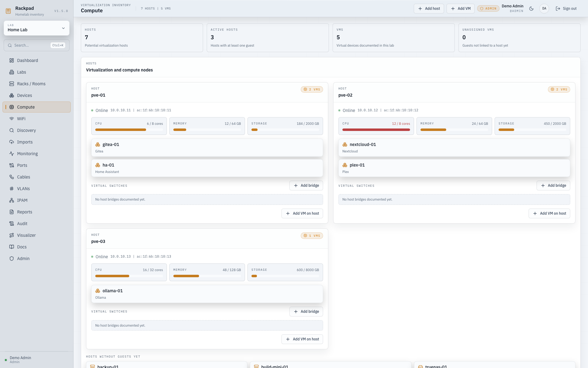Add bridge on host pve-03
Screen dimensions: 588x368
point(306,312)
